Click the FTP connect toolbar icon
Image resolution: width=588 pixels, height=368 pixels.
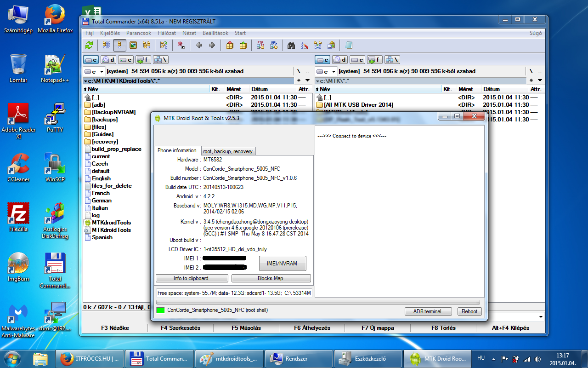(260, 45)
